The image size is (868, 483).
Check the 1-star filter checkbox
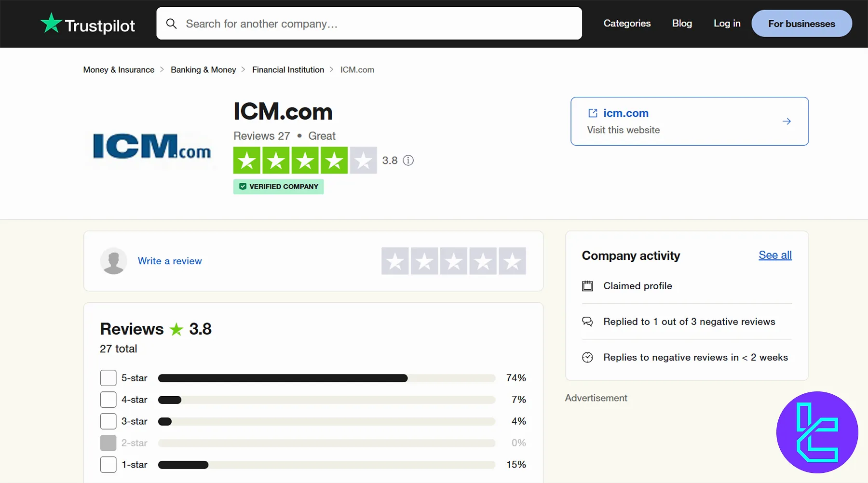(108, 465)
